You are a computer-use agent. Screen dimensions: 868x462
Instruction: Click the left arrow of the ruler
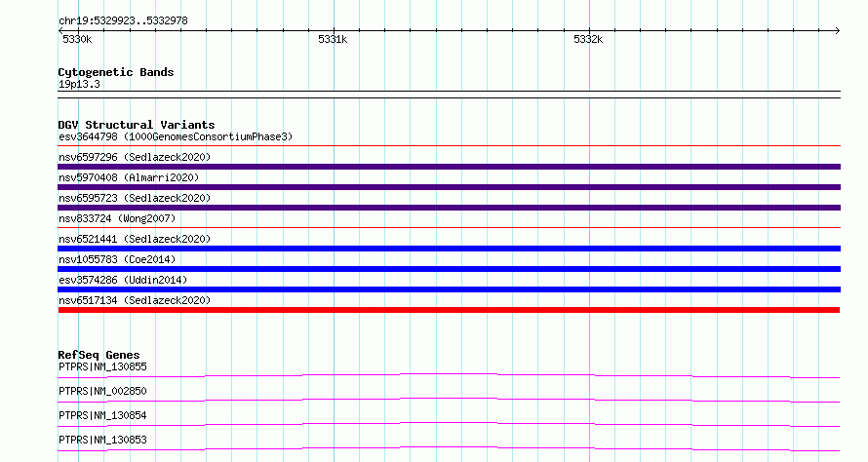(60, 30)
